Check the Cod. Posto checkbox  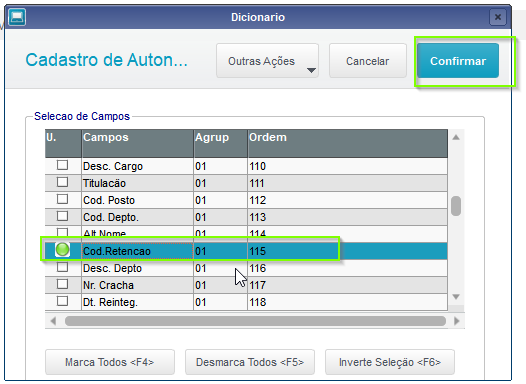(62, 199)
